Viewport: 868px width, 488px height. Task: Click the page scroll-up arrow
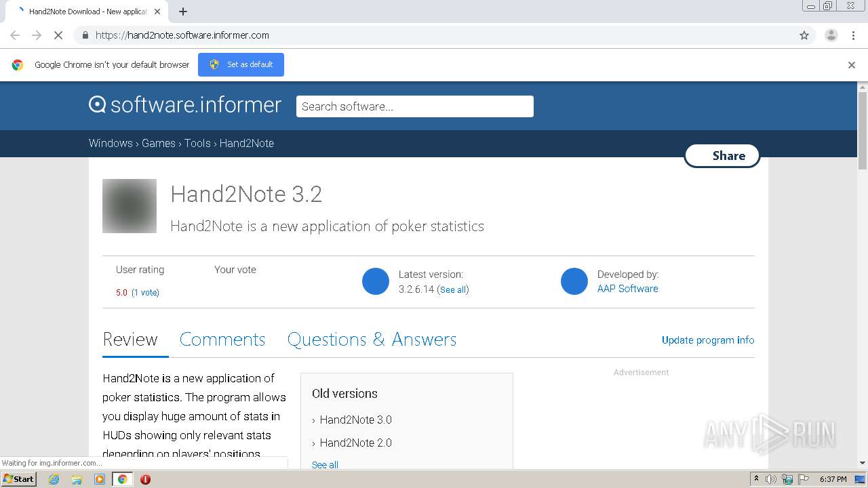point(863,87)
